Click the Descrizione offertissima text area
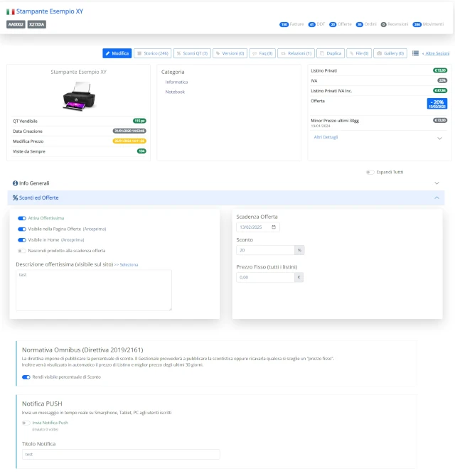The width and height of the screenshot is (455, 476). pyautogui.click(x=94, y=291)
